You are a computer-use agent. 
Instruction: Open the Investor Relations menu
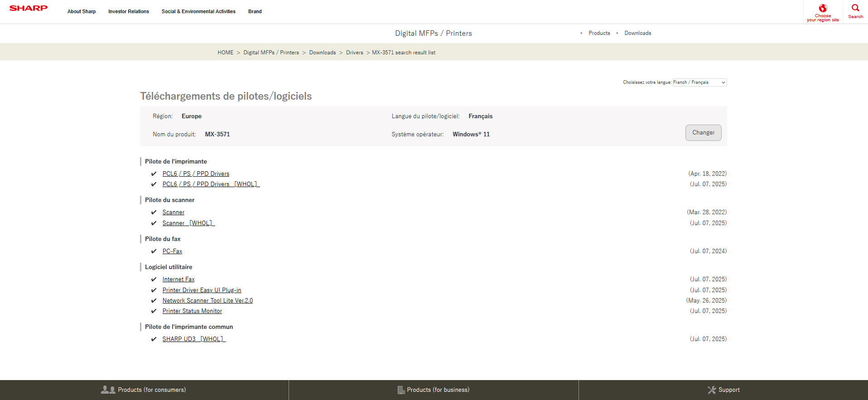coord(129,11)
